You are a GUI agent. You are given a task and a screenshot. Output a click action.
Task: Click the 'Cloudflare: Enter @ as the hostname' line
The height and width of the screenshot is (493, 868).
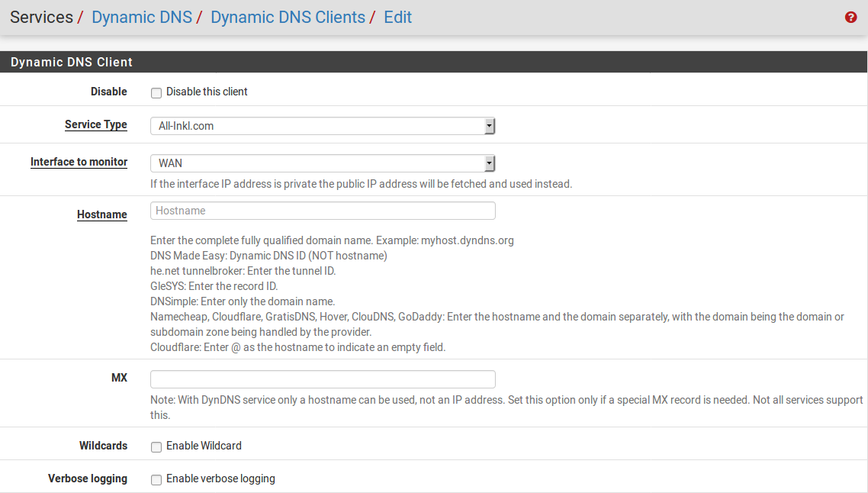click(297, 347)
